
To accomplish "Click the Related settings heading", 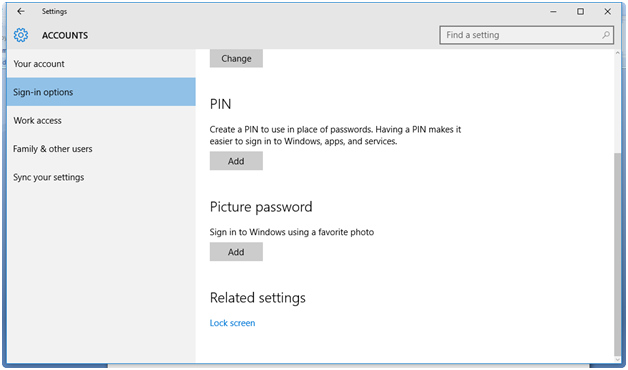I will (x=258, y=298).
